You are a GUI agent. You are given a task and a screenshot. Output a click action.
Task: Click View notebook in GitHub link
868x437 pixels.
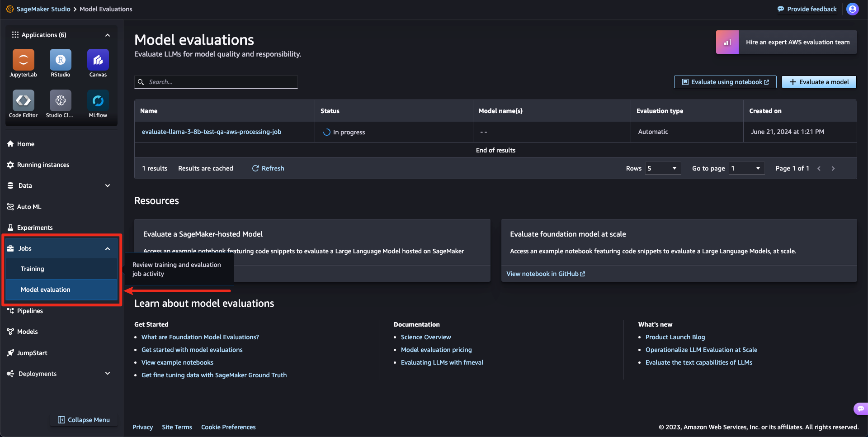pos(546,274)
